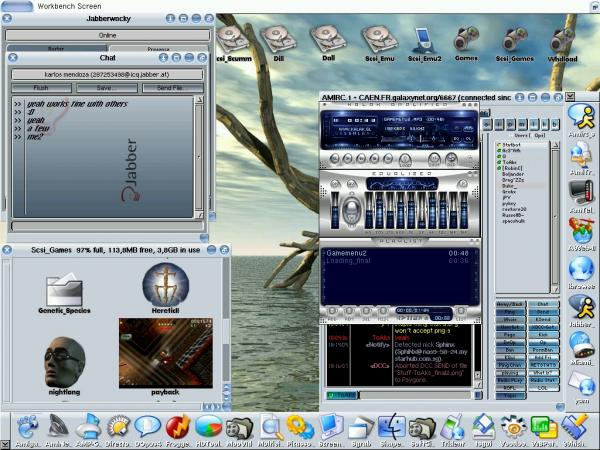The width and height of the screenshot is (600, 450).
Task: Launch AmiTr from the right sidebar
Action: point(582,158)
